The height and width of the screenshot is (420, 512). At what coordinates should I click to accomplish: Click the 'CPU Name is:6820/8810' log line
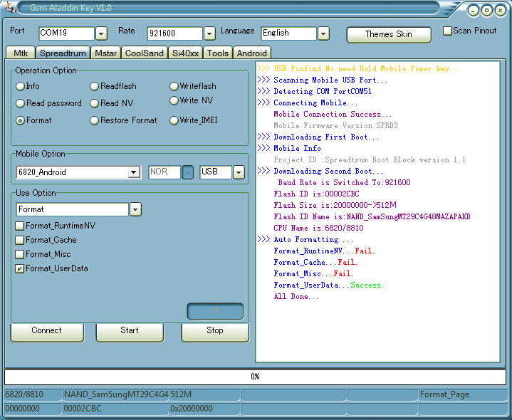click(x=319, y=228)
